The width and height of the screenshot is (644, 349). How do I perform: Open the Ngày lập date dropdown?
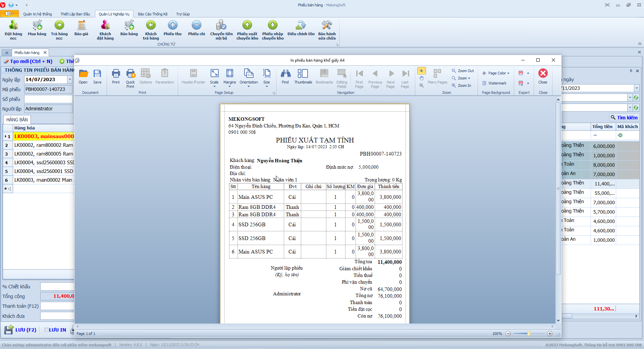pos(70,80)
